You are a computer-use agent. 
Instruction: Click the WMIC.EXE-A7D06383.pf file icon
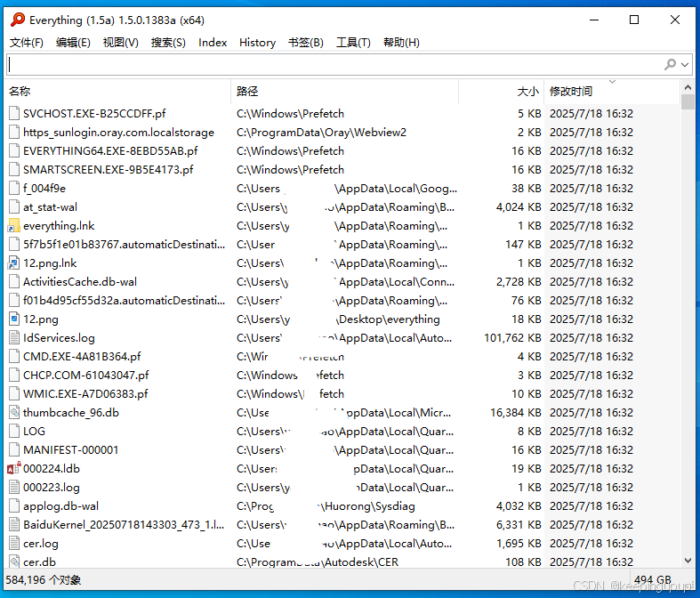14,393
